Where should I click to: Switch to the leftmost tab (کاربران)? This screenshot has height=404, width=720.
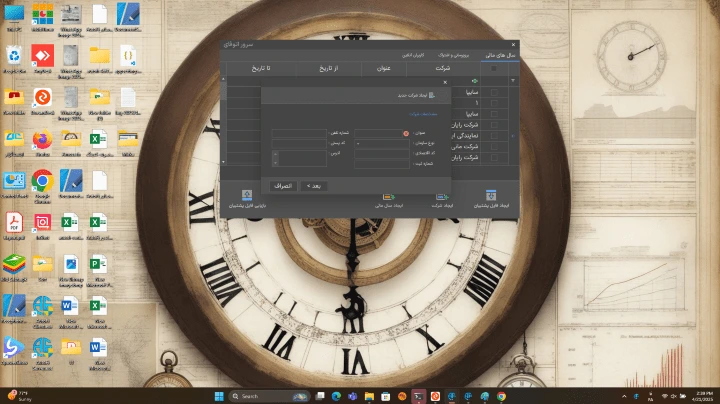click(413, 55)
